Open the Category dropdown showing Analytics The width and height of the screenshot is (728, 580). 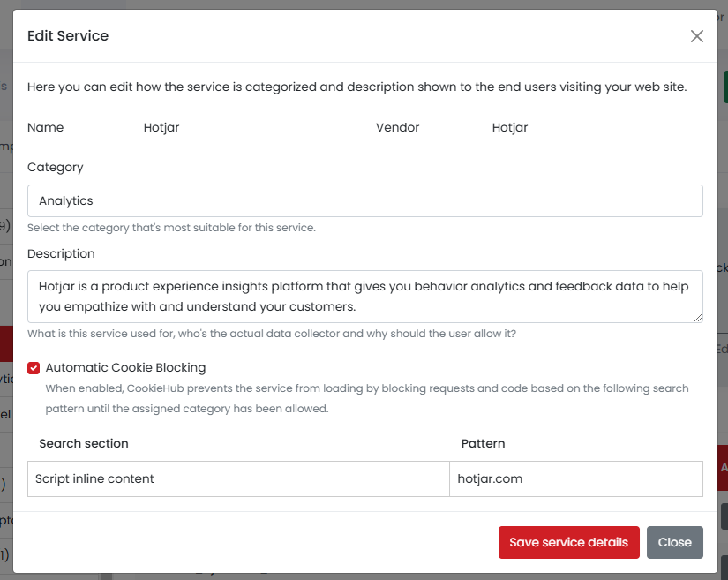[x=364, y=201]
